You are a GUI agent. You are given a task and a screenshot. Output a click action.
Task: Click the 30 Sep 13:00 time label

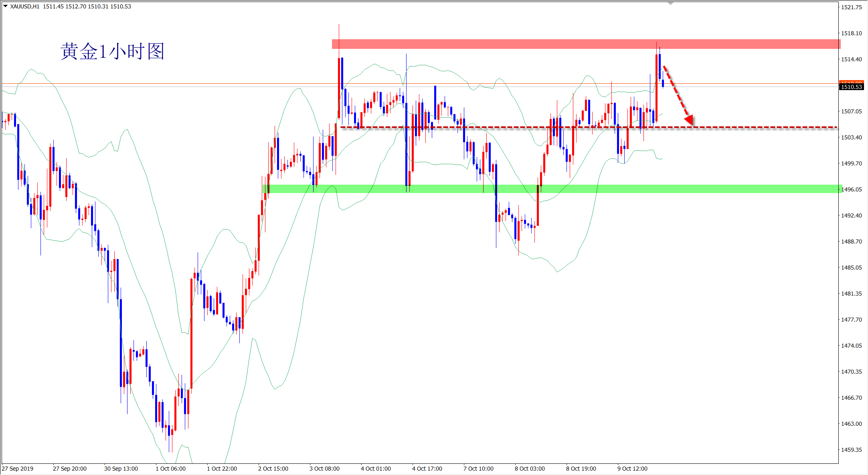coord(121,469)
